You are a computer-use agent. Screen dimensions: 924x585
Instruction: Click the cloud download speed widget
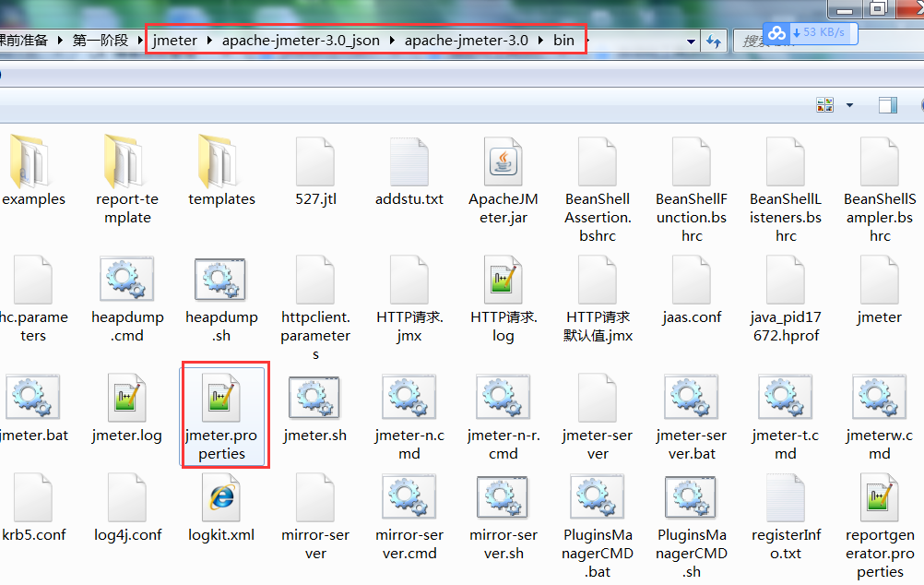click(811, 33)
